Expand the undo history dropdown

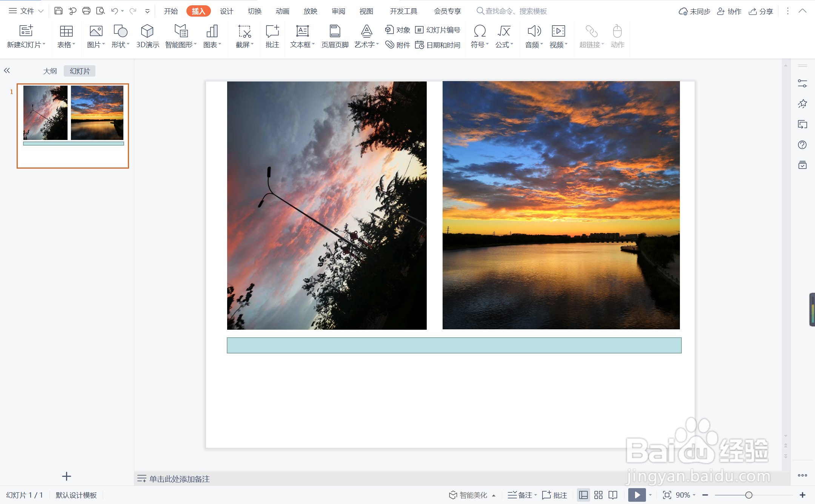[122, 11]
